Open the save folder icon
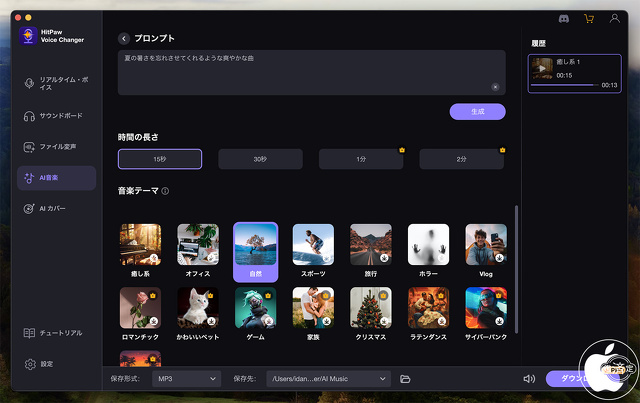 405,379
